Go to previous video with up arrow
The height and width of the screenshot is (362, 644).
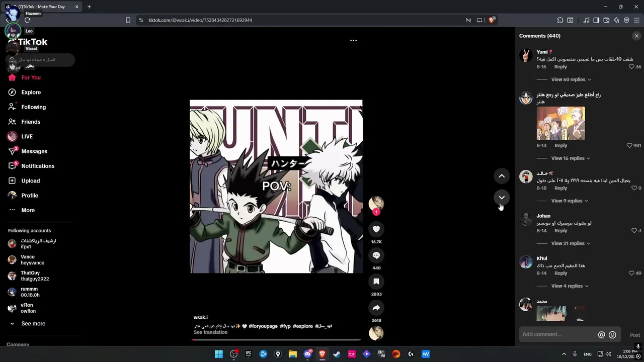coord(502,176)
